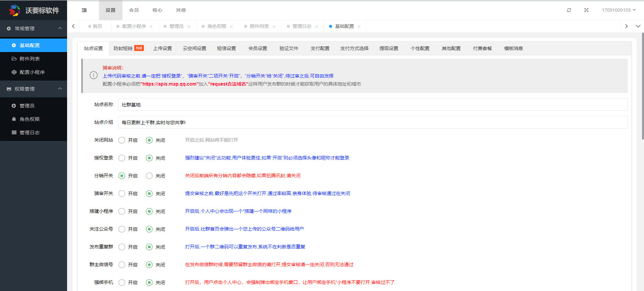Image resolution: width=644 pixels, height=291 pixels.
Task: Open 管理日志 in the sidebar
Action: (34, 133)
